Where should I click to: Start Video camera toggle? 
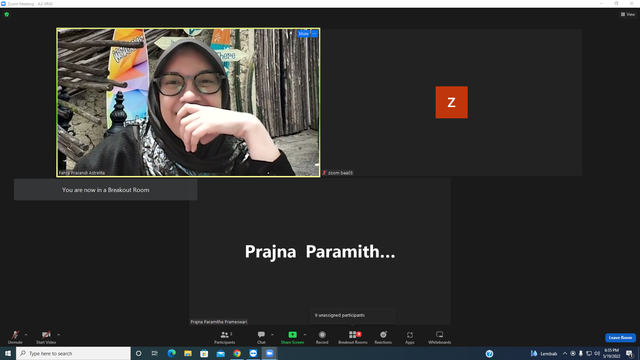click(x=46, y=337)
